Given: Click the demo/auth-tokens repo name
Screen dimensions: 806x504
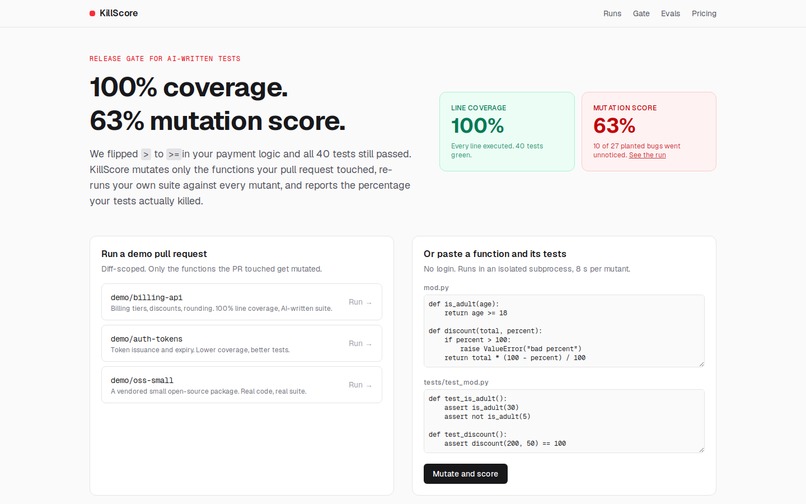Looking at the screenshot, I should point(146,339).
